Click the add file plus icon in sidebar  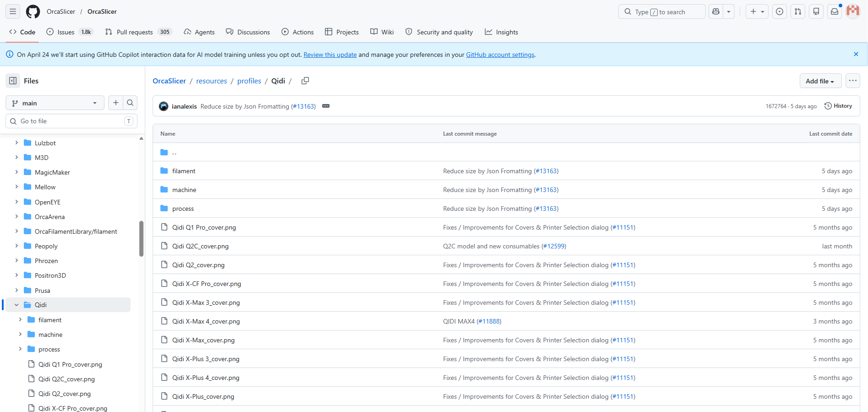[x=115, y=103]
